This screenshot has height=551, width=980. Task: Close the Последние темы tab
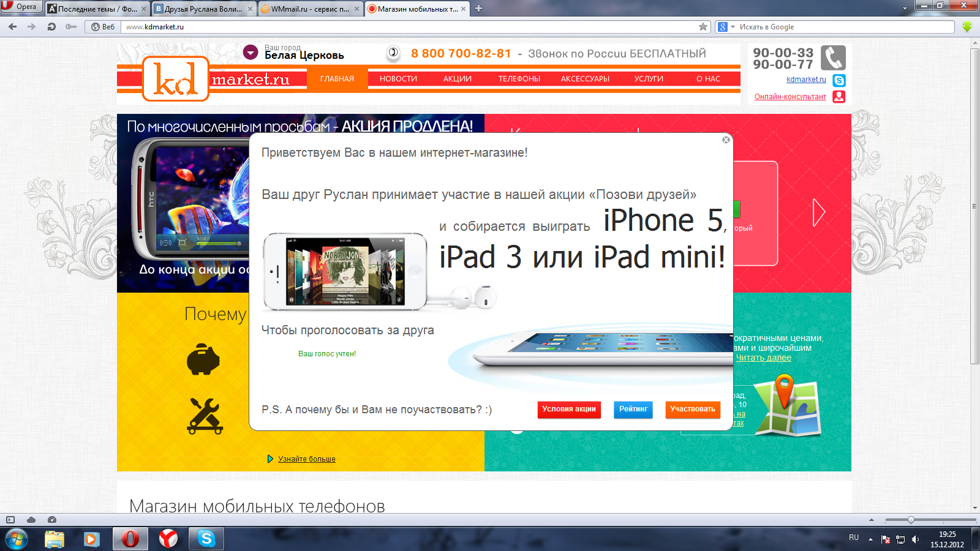click(x=144, y=9)
